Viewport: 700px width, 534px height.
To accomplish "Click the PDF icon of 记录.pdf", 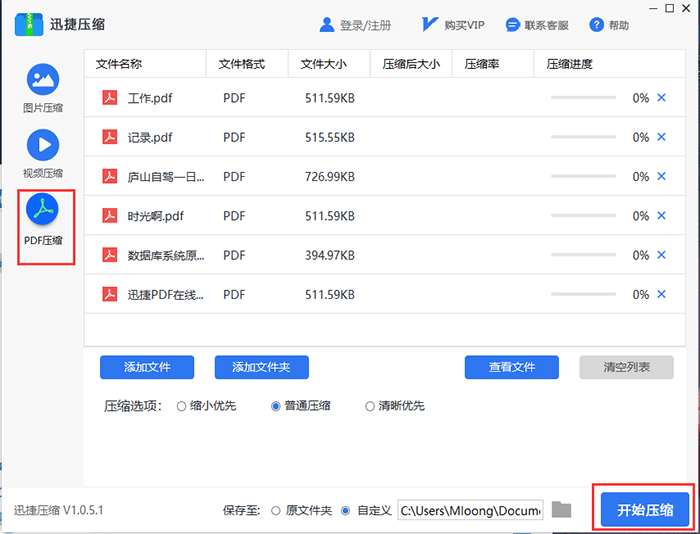I will [110, 137].
